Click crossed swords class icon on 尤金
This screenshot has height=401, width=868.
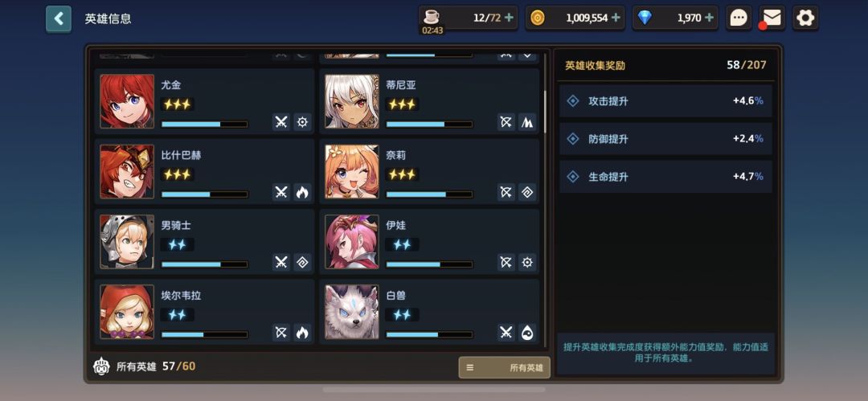tap(281, 122)
